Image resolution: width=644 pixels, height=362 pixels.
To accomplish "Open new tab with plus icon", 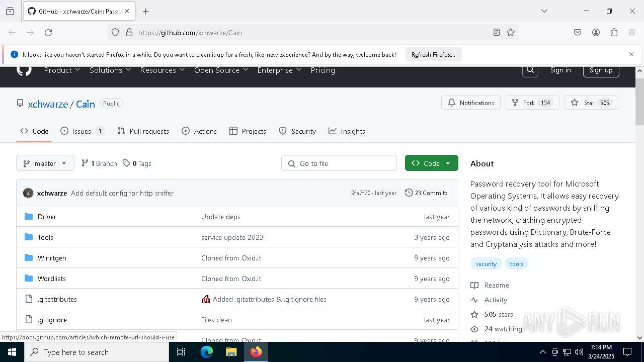I will pos(146,11).
